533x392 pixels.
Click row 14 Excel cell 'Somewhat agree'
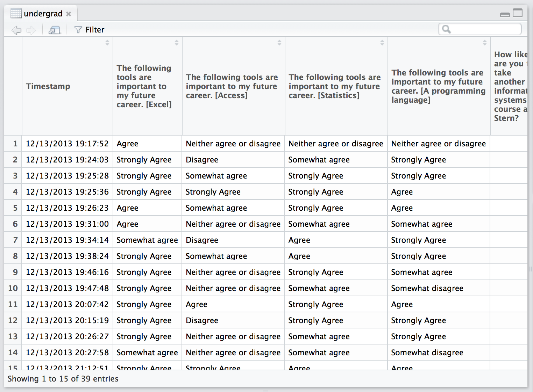[x=147, y=353]
